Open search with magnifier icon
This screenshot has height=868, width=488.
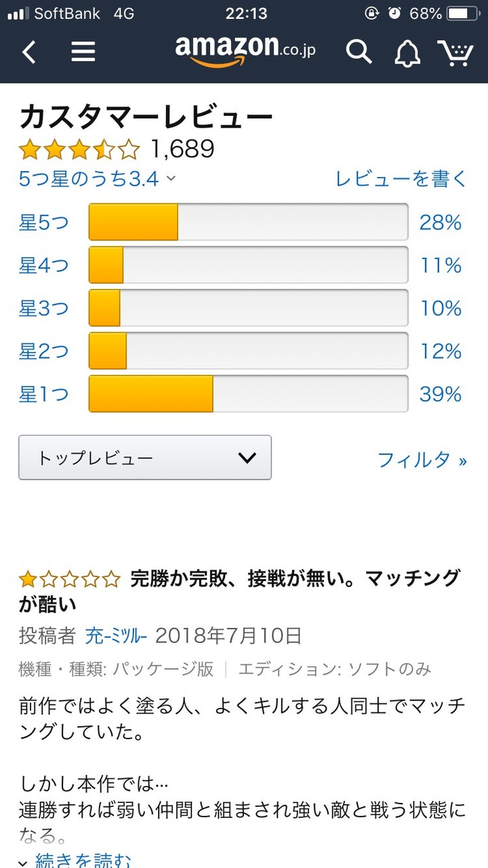pyautogui.click(x=359, y=52)
